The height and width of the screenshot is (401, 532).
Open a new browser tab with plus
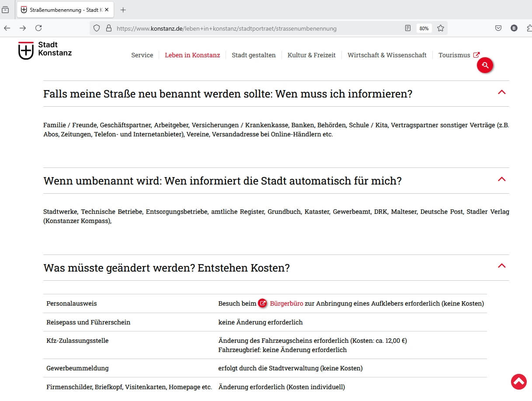coord(123,10)
